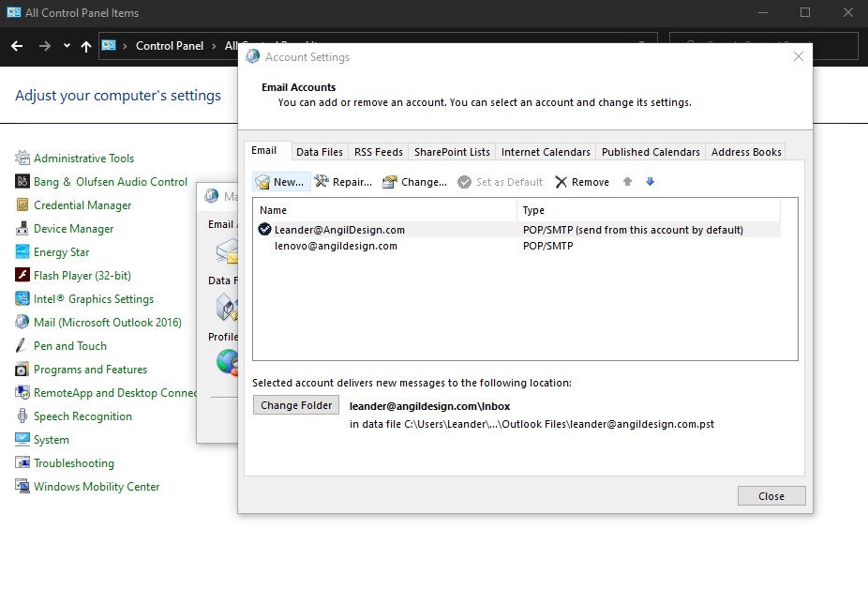Click the System icon

click(x=22, y=439)
